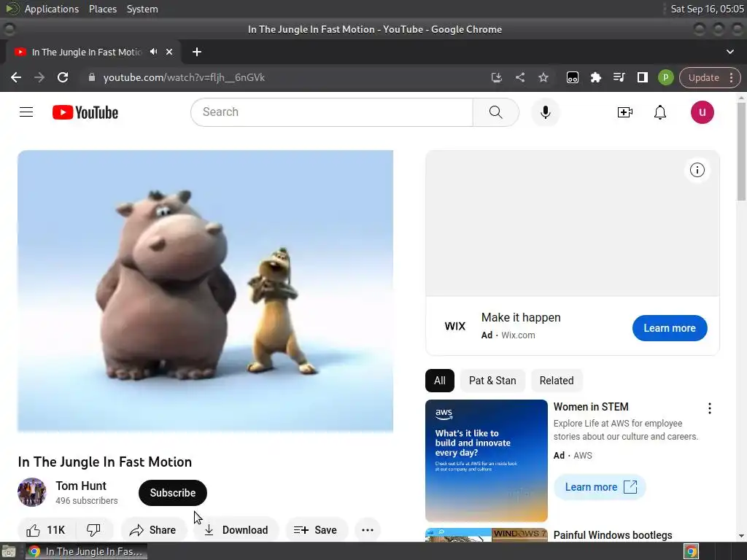Open the Tom Hunt channel name link
This screenshot has width=747, height=560.
click(x=81, y=486)
